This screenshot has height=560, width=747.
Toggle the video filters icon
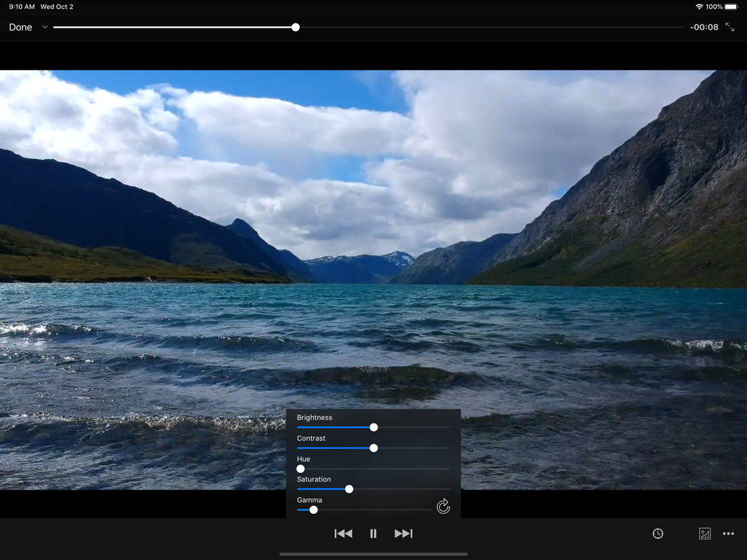click(x=704, y=534)
